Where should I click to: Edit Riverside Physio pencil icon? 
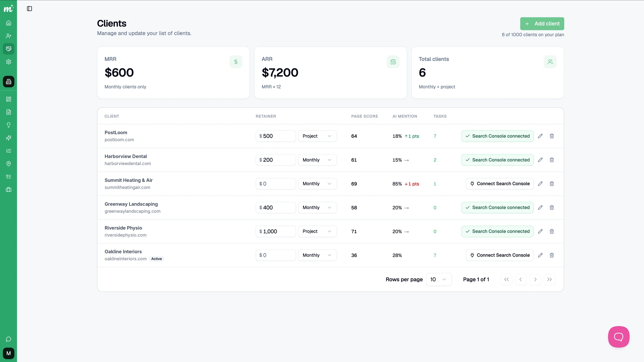[540, 232]
